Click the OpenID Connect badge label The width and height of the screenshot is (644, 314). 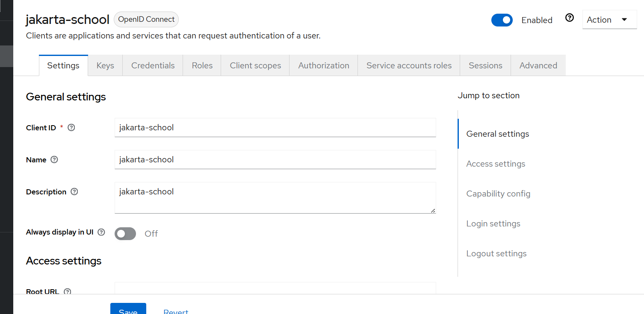146,19
